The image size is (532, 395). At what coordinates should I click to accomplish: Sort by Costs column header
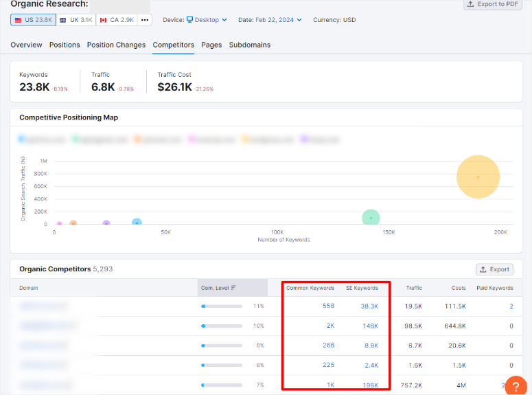coord(459,288)
